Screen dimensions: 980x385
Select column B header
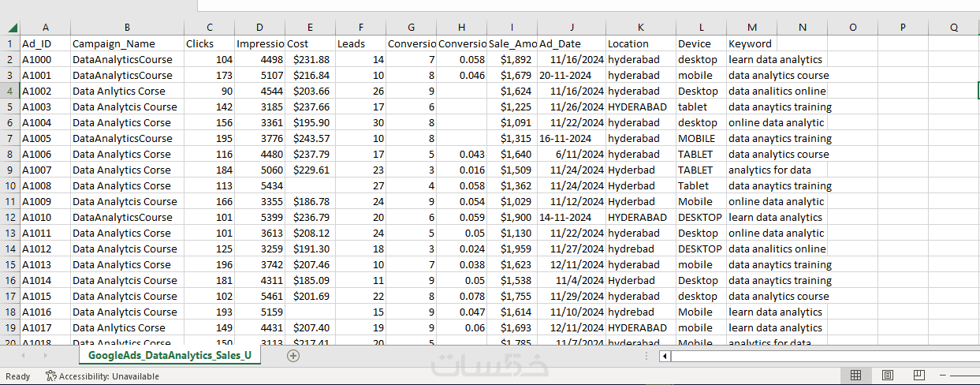[127, 28]
